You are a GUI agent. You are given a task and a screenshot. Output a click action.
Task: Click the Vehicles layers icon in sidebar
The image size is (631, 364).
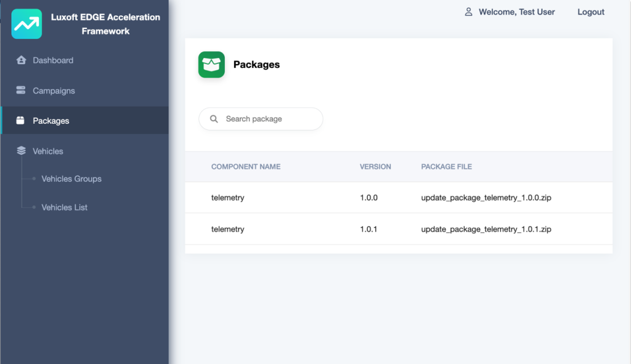[22, 150]
